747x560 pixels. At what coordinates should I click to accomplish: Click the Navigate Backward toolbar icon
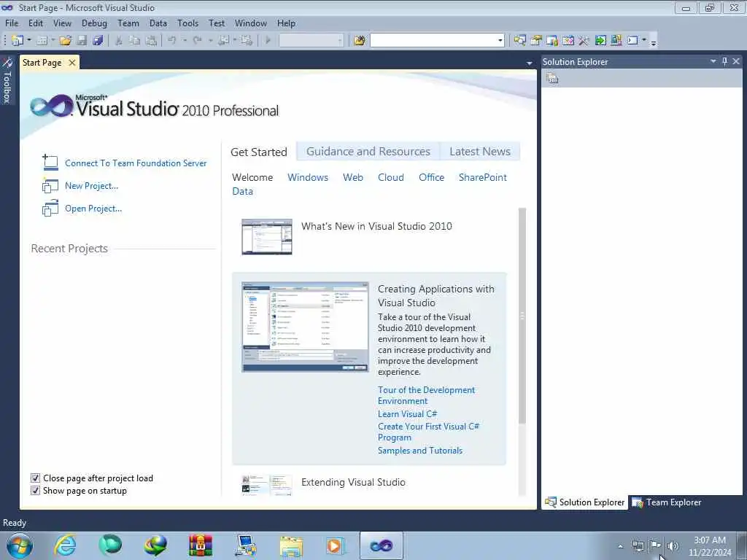click(x=223, y=41)
